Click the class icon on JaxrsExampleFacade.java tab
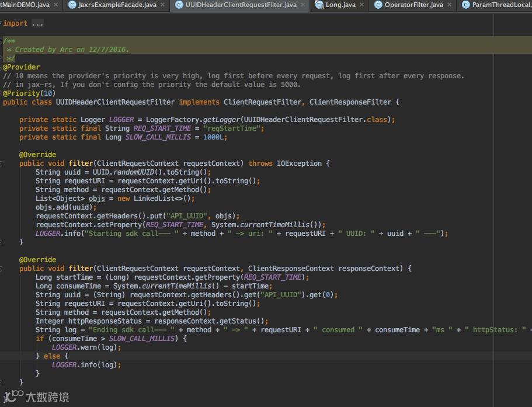Image resolution: width=532 pixels, height=407 pixels. 72,5
